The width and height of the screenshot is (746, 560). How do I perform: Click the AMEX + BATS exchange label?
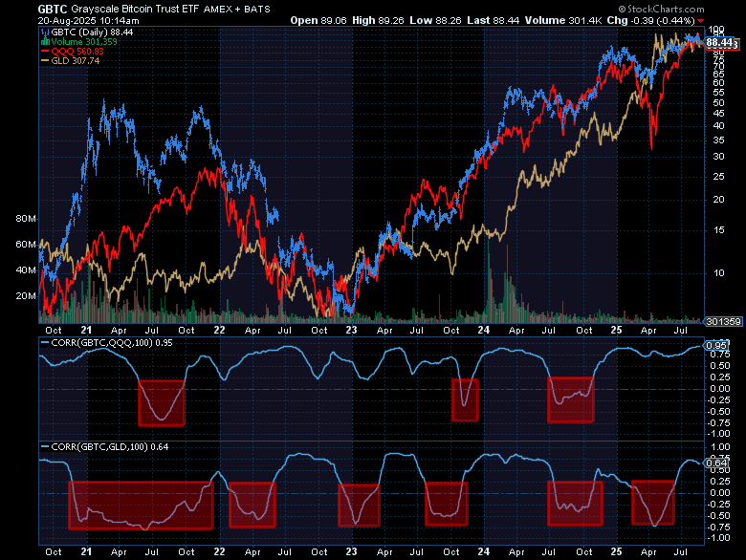pos(237,9)
